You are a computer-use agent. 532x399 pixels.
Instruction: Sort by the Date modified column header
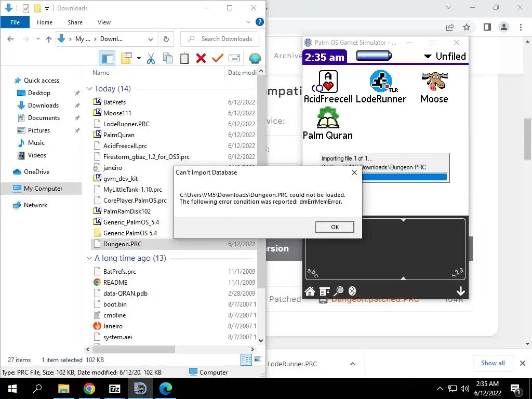pyautogui.click(x=242, y=73)
